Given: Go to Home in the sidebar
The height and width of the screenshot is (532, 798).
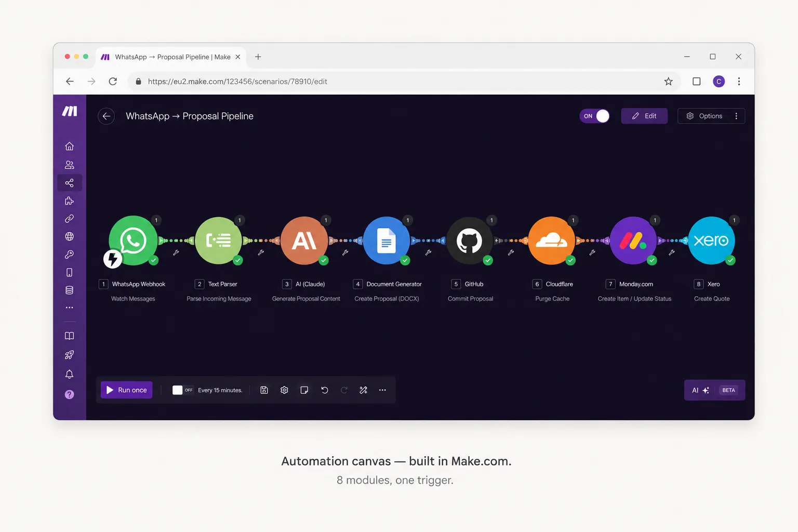Looking at the screenshot, I should point(69,146).
